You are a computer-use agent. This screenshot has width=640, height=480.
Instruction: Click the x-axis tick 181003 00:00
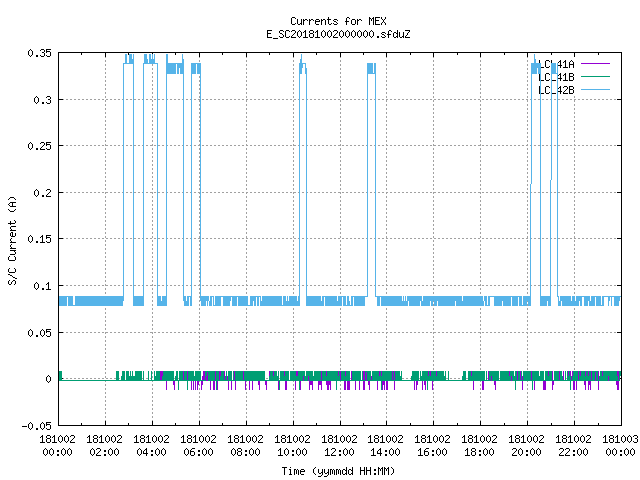pos(620,446)
